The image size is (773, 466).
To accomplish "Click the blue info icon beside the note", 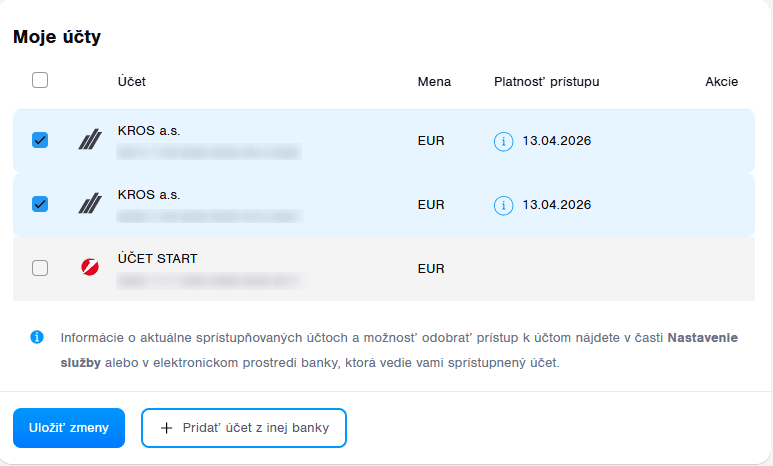I will 37,337.
